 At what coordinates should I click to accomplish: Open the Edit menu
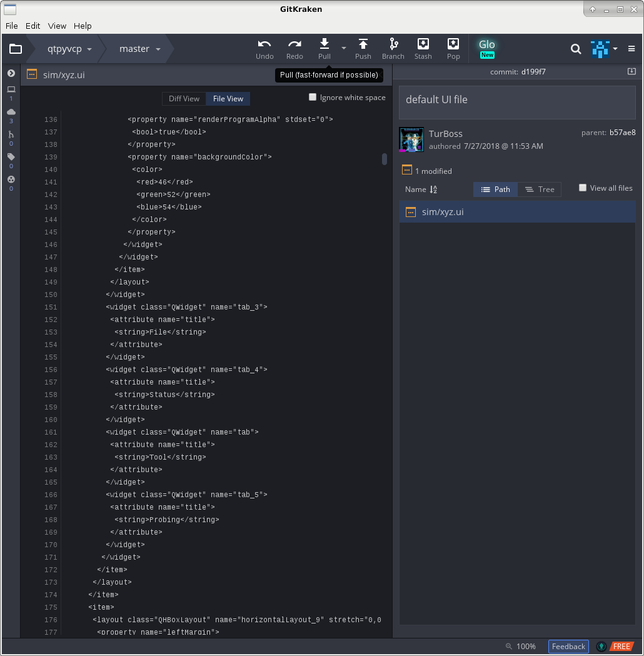pyautogui.click(x=33, y=26)
